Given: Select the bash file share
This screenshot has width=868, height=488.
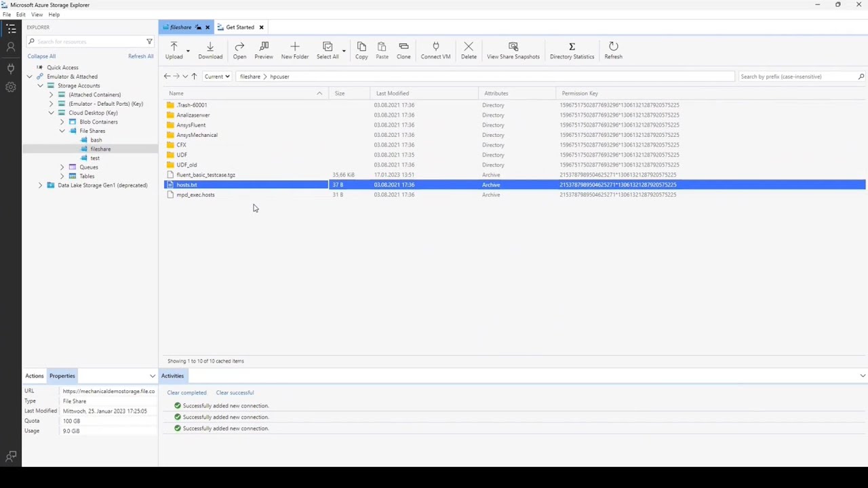Looking at the screenshot, I should (x=96, y=140).
